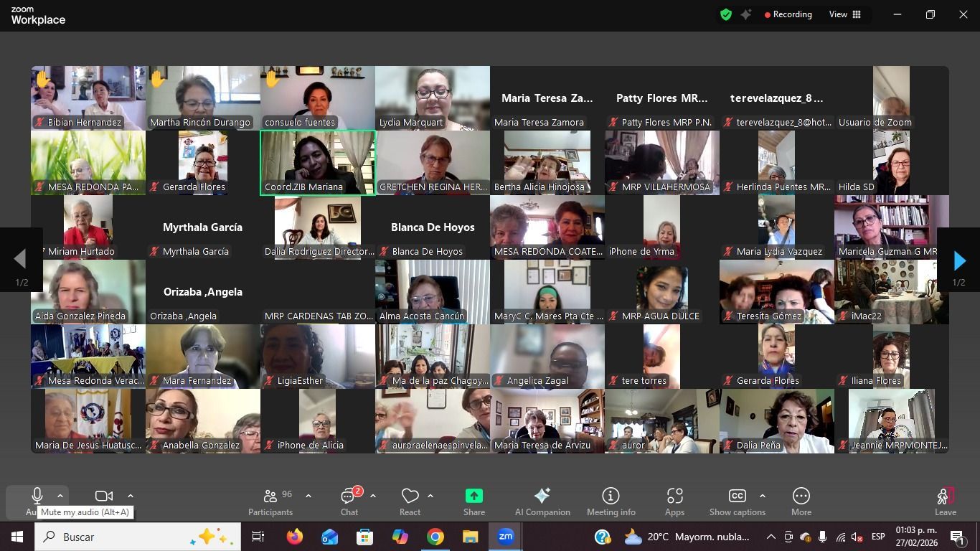This screenshot has width=980, height=551.
Task: Open Microsoft Store from the taskbar
Action: coord(364,537)
